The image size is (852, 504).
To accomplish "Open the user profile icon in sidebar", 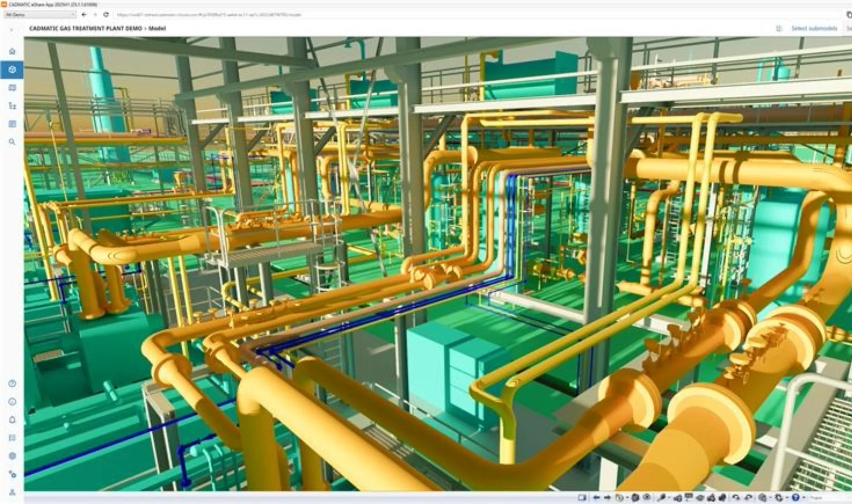I will pos(12,492).
